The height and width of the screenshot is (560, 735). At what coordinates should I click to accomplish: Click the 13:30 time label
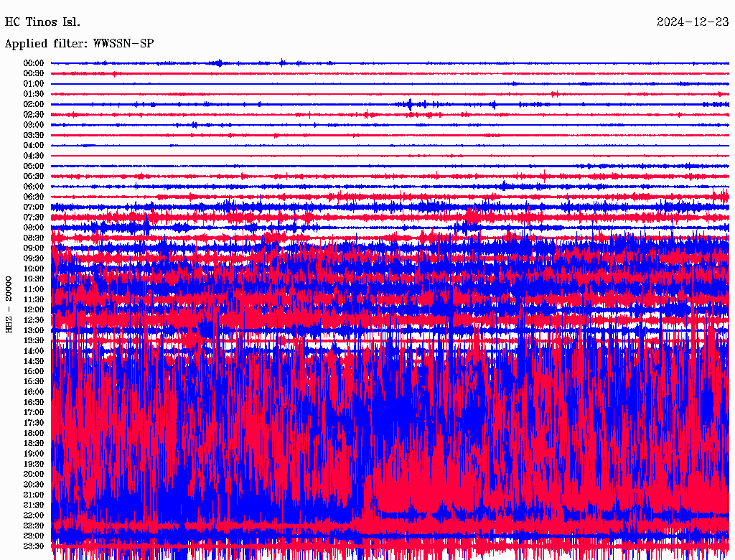34,340
